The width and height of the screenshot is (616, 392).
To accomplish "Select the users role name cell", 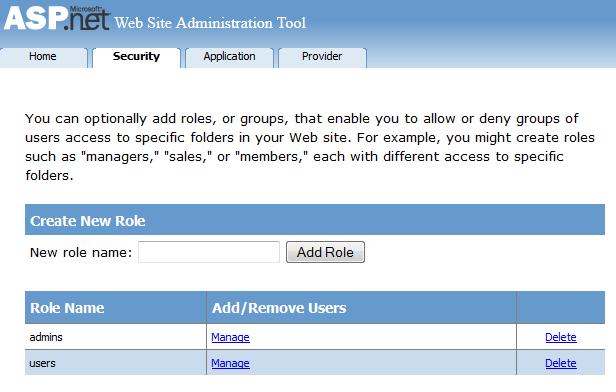I will [x=116, y=363].
